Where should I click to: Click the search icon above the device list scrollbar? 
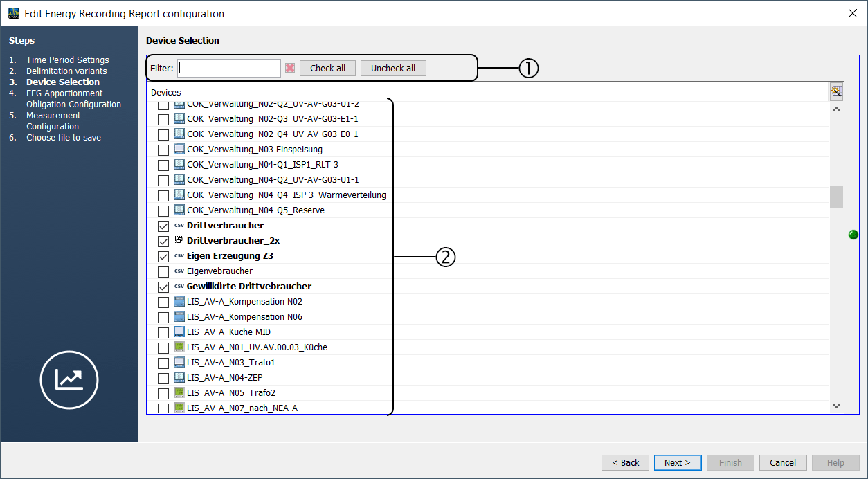tap(836, 91)
